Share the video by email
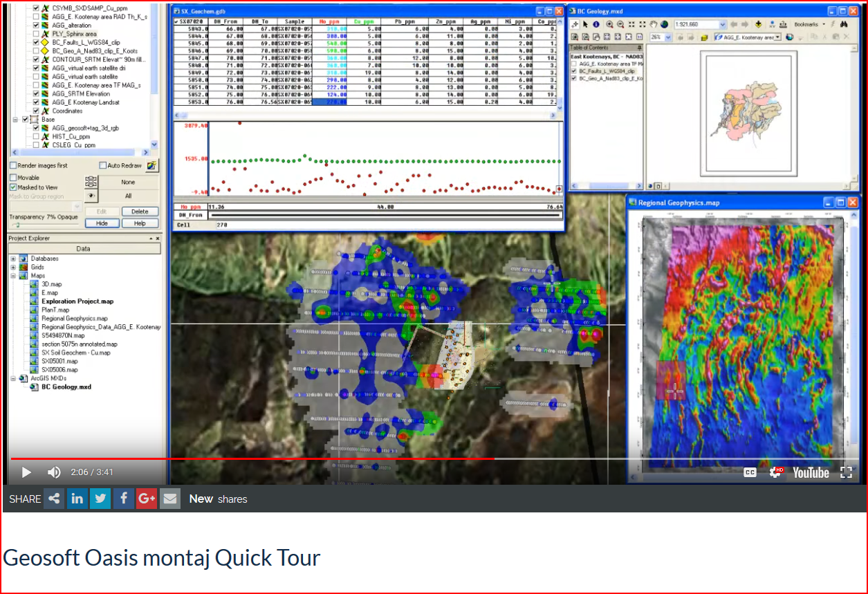 [x=170, y=499]
